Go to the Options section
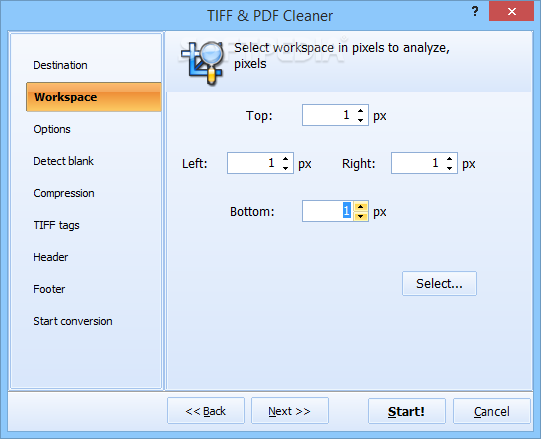 [x=52, y=129]
